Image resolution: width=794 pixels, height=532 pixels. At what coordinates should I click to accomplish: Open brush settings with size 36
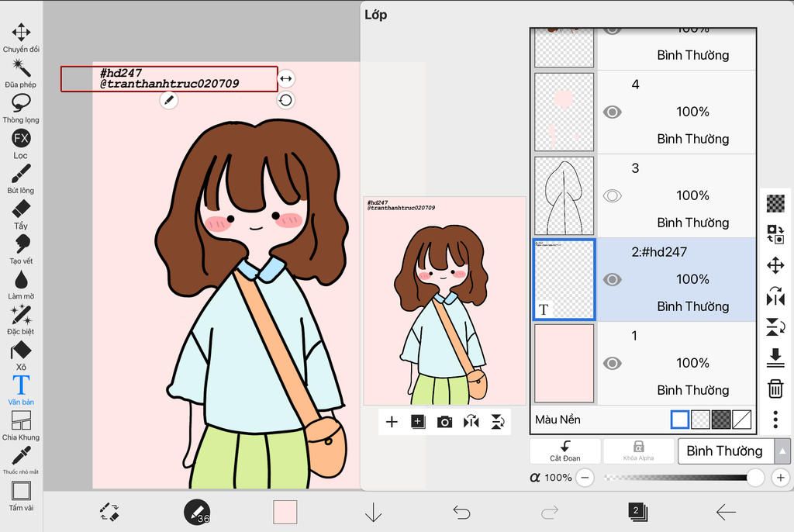(197, 513)
